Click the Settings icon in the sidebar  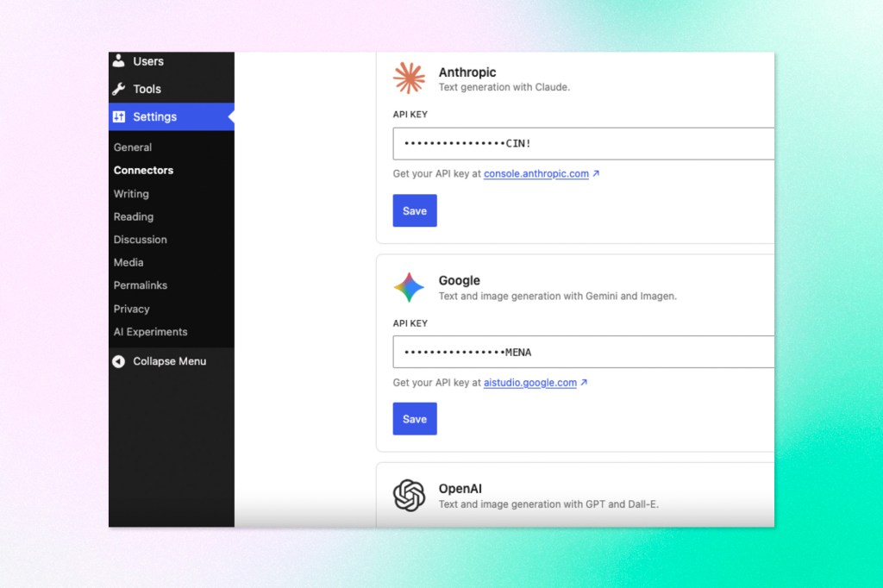pyautogui.click(x=120, y=116)
